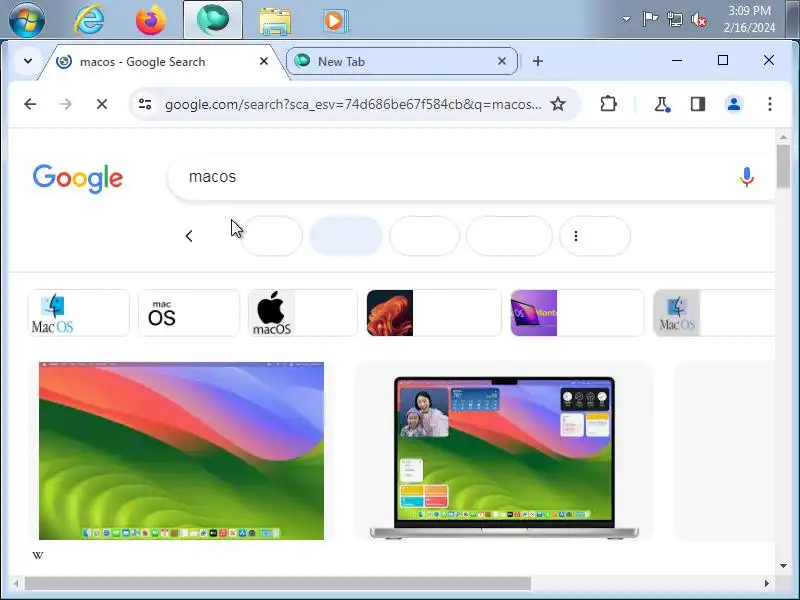Image resolution: width=800 pixels, height=600 pixels.
Task: Click the vertical scrollbar thumb
Action: [x=783, y=166]
